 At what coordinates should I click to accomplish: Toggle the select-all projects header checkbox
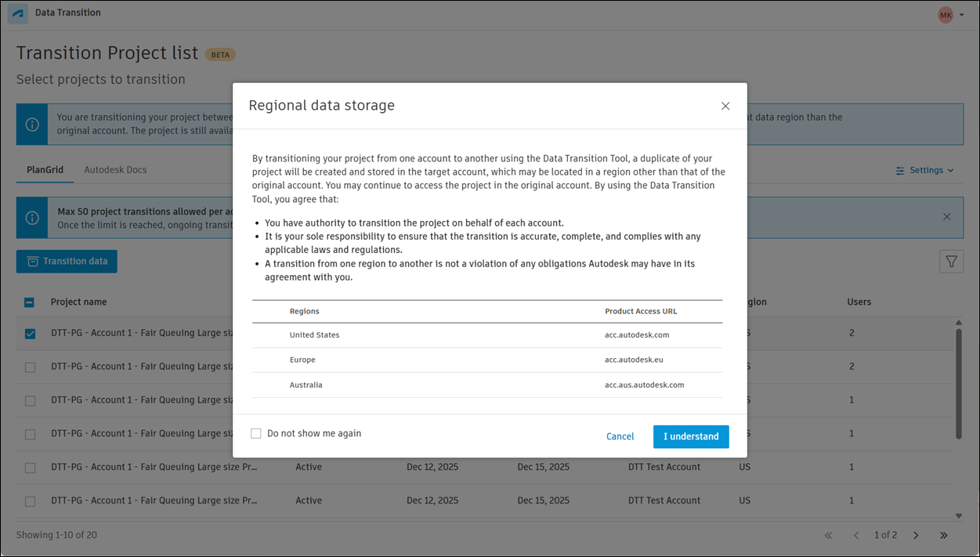[x=30, y=302]
